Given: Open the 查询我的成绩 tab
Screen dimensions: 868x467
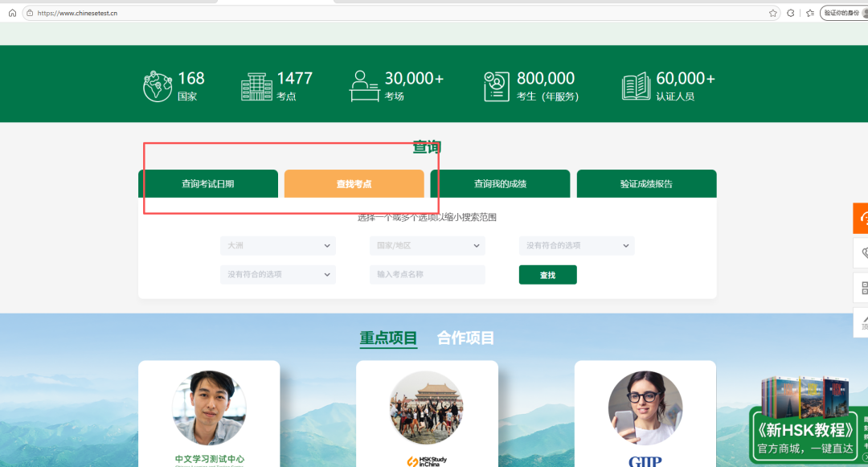Looking at the screenshot, I should tap(500, 184).
